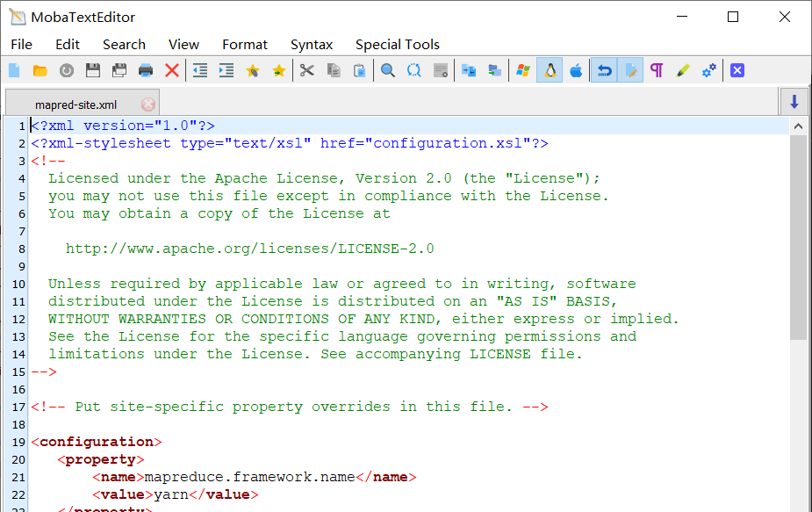The height and width of the screenshot is (512, 812).
Task: Go to the next bookmark star-arrow icon
Action: pyautogui.click(x=279, y=70)
